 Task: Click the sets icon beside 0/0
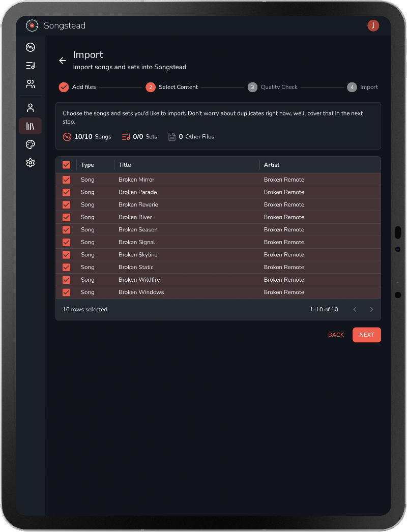(126, 137)
